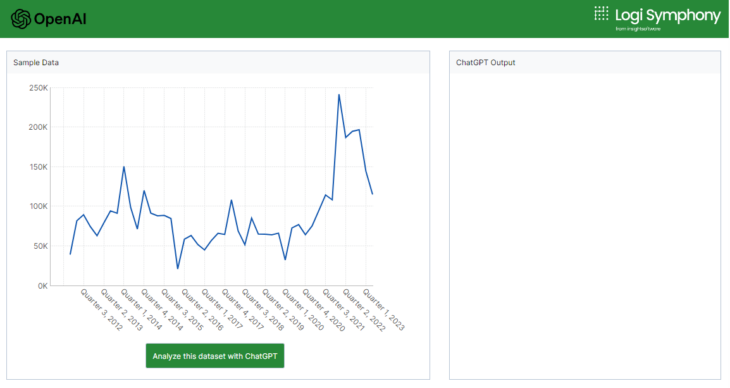The height and width of the screenshot is (388, 730).
Task: Click the Quarter 1, 2020 axis label
Action: click(303, 310)
